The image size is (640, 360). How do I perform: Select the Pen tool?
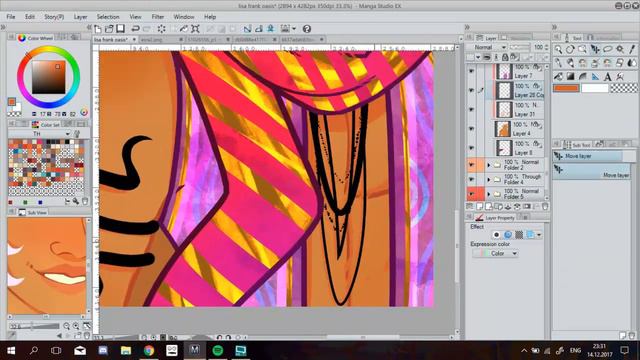tap(558, 63)
